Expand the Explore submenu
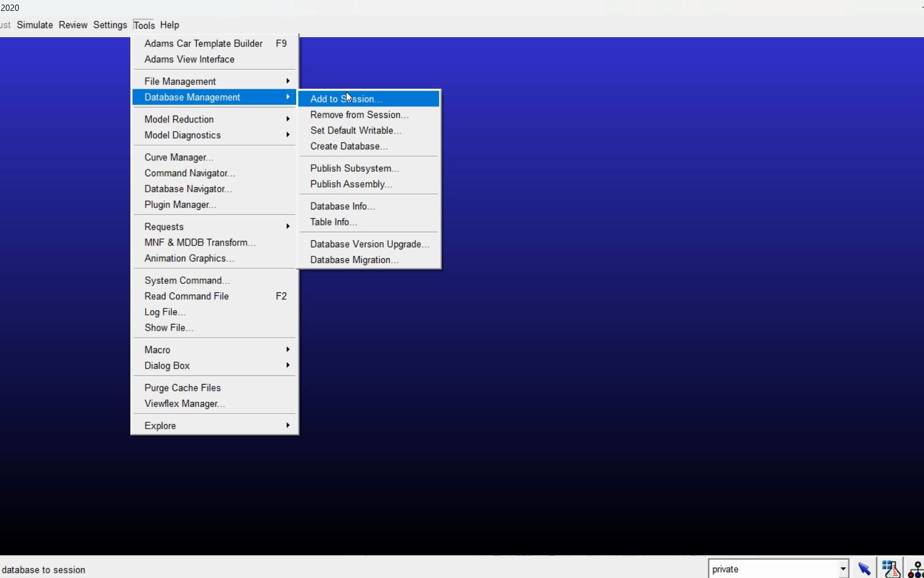924x578 pixels. 214,426
